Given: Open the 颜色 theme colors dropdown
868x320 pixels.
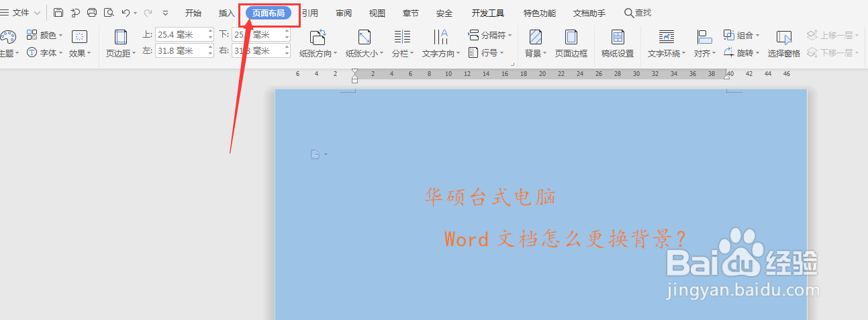Looking at the screenshot, I should click(45, 35).
